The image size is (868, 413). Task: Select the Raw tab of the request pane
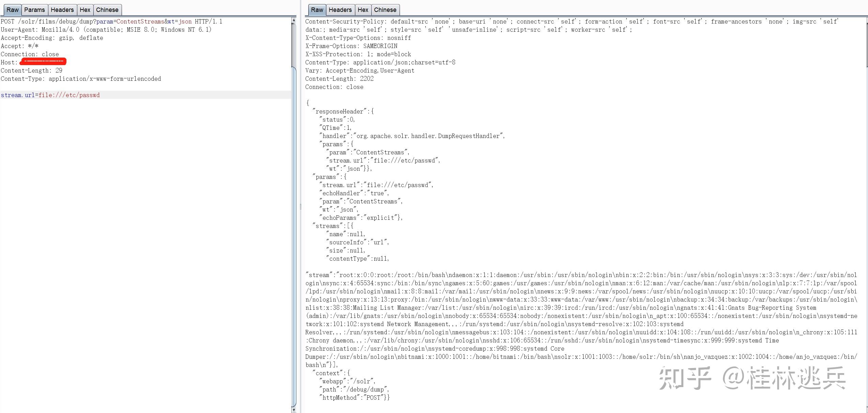coord(12,10)
